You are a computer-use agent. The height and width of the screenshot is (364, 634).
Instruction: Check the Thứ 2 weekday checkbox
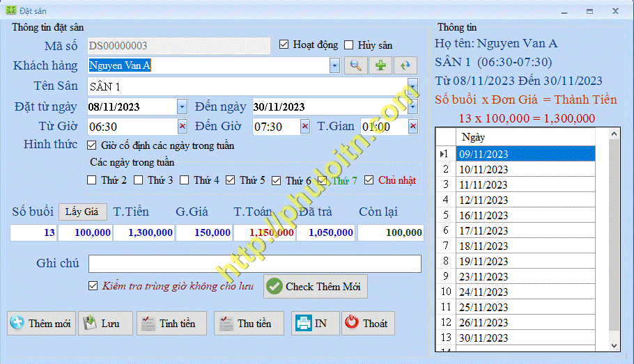[92, 180]
